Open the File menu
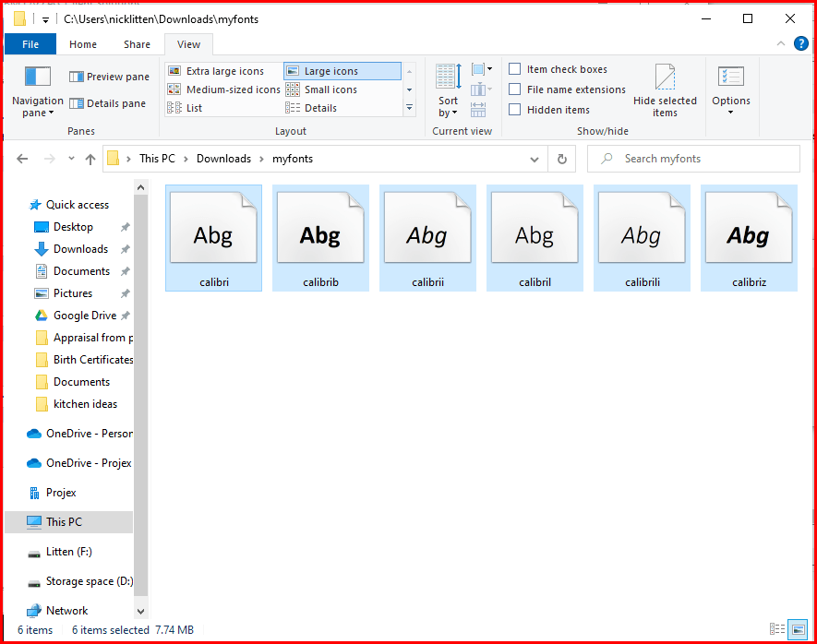Image resolution: width=817 pixels, height=644 pixels. (30, 44)
